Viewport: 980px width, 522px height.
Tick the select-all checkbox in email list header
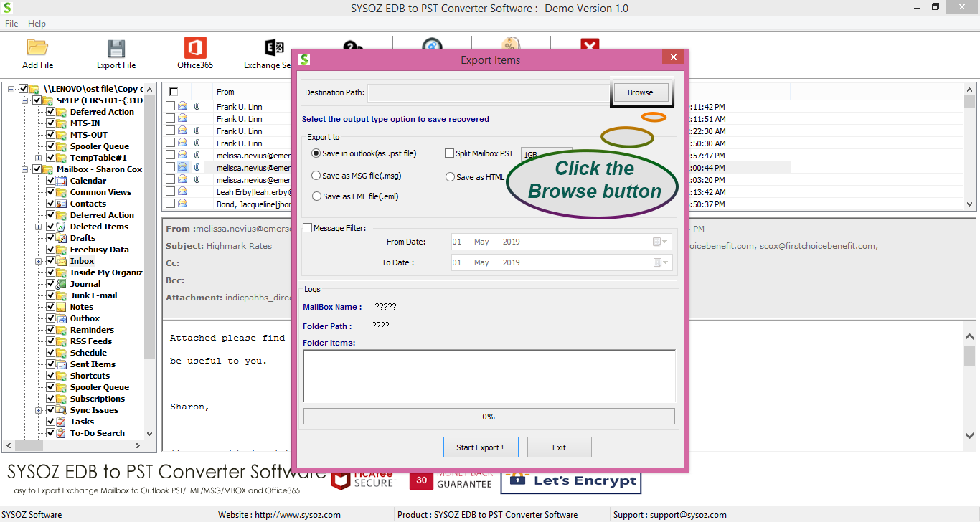pos(174,92)
